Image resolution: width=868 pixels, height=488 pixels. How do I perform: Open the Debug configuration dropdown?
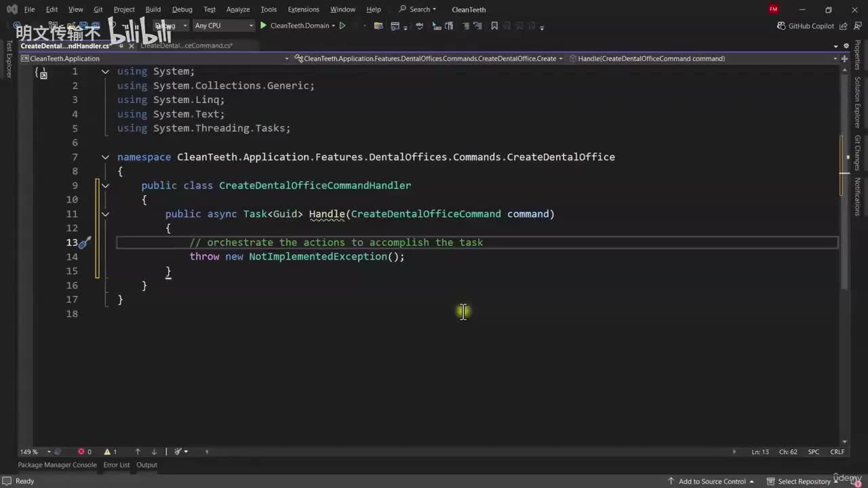pos(171,26)
